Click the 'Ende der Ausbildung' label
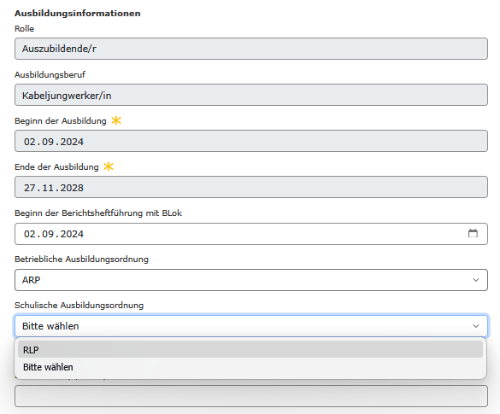Image resolution: width=500 pixels, height=414 pixels. click(56, 167)
